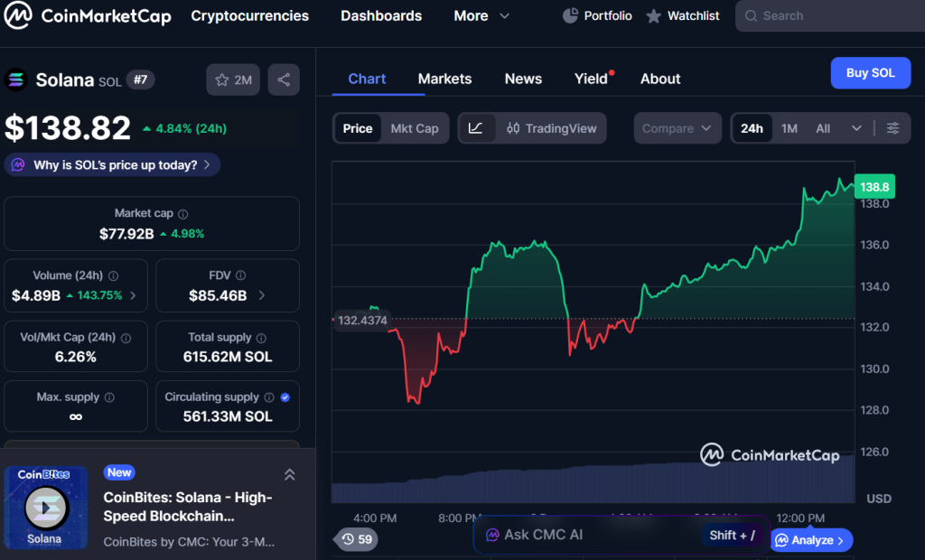Open the Portfolio pie chart icon

pos(570,15)
